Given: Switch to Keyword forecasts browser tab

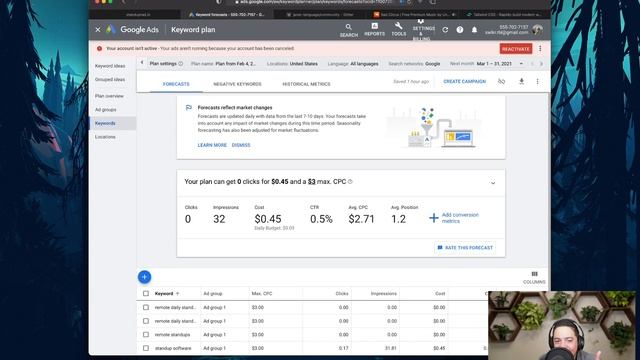Looking at the screenshot, I should tap(227, 14).
